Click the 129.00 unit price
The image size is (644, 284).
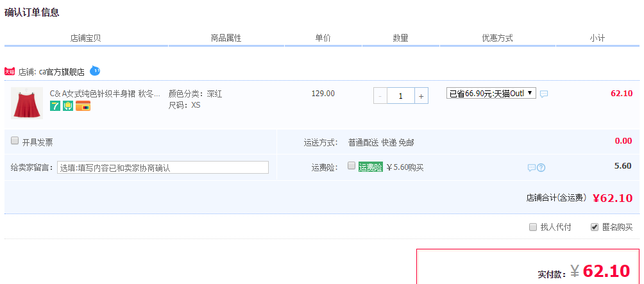coord(323,94)
